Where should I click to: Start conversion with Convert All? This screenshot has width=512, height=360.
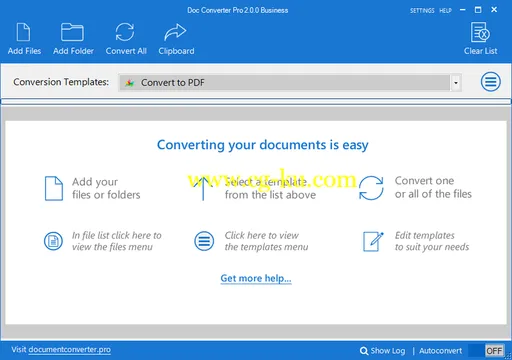pyautogui.click(x=126, y=39)
